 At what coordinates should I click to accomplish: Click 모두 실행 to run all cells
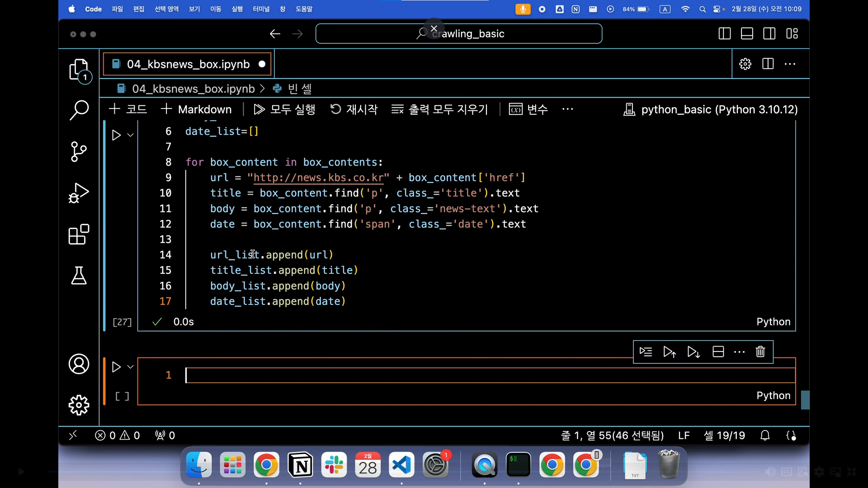click(284, 109)
